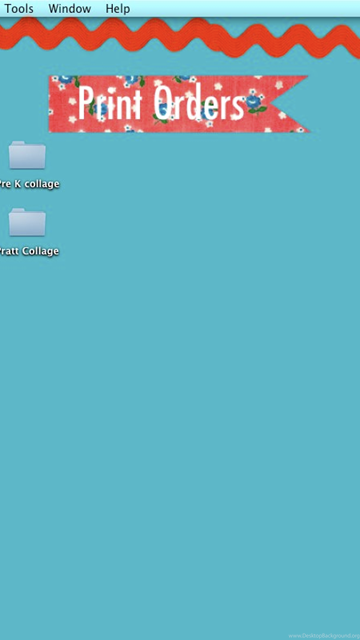Select the Pratt Collage folder icon
Image resolution: width=360 pixels, height=640 pixels.
27,222
